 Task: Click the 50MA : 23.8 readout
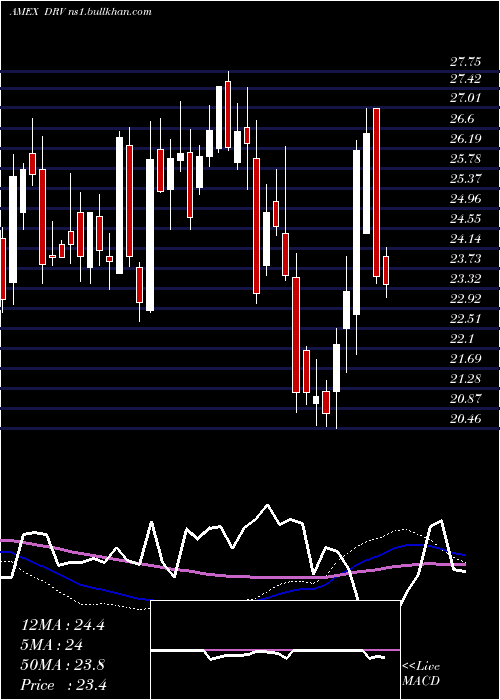(63, 665)
